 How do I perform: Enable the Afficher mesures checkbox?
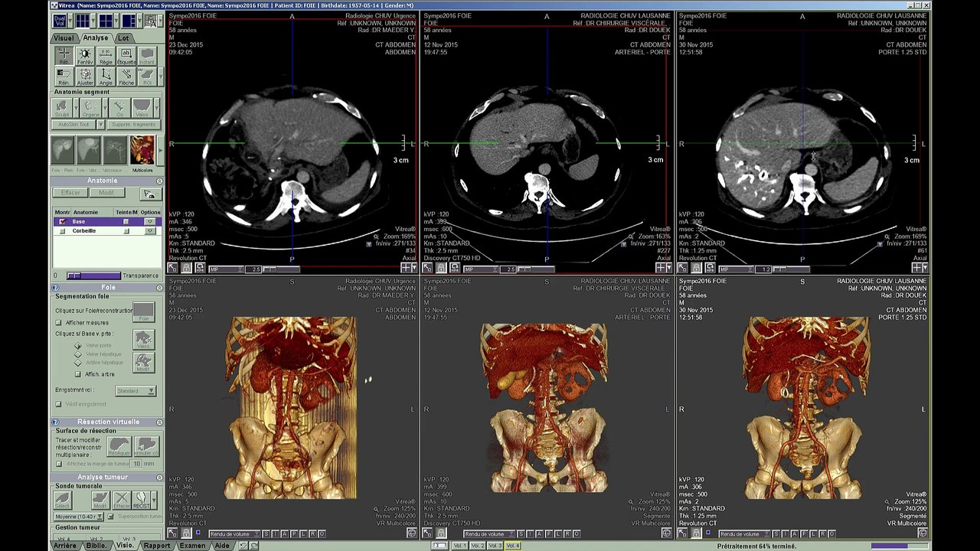[59, 323]
